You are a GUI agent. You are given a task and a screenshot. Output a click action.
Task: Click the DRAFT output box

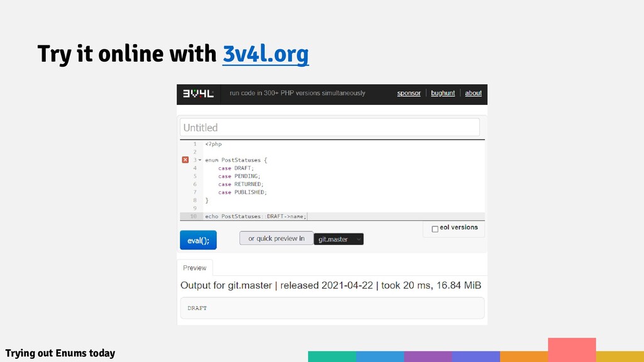332,308
